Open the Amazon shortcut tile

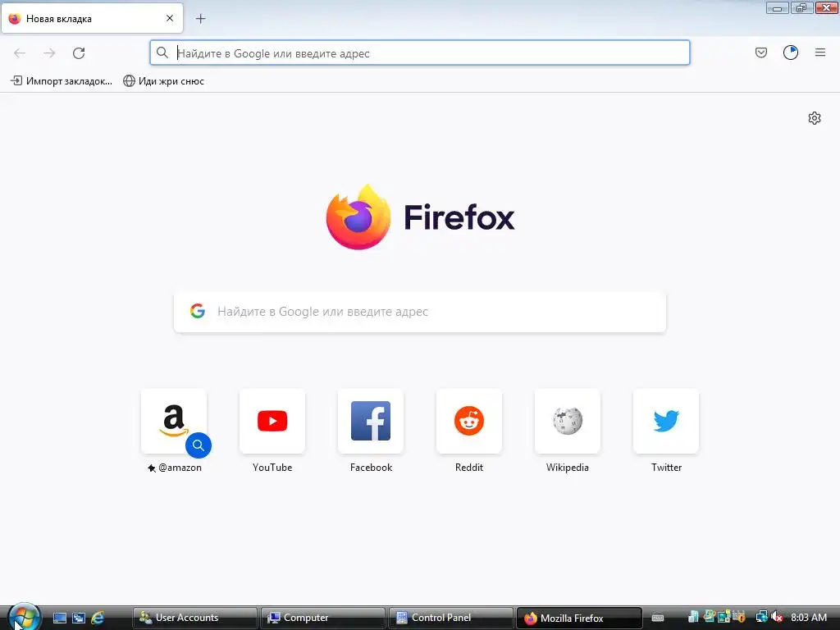(x=174, y=421)
